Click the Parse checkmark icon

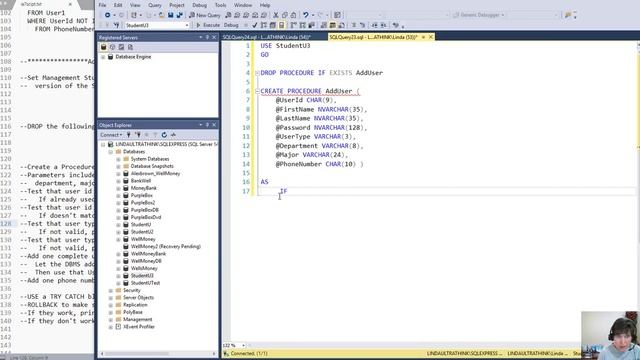(255, 25)
